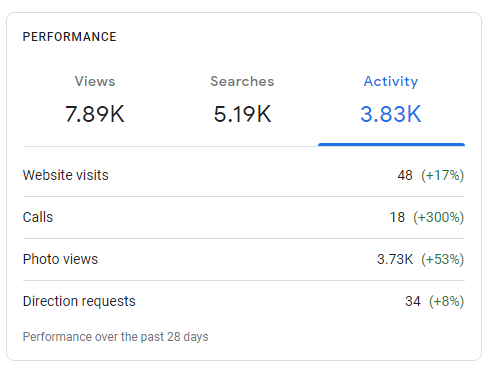The image size is (494, 369).
Task: Click the 34 direction requests value
Action: pos(413,301)
